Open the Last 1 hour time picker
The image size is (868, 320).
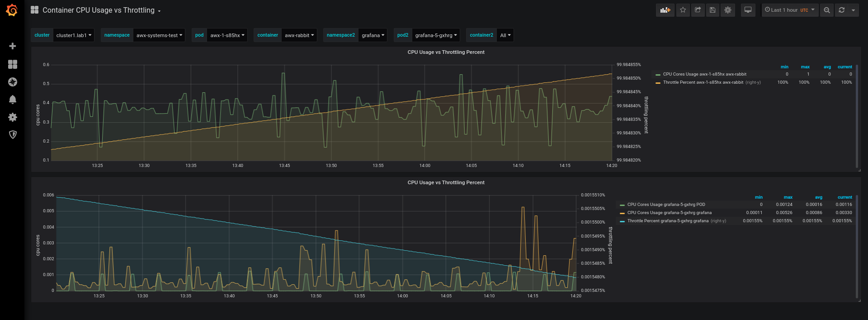click(790, 10)
